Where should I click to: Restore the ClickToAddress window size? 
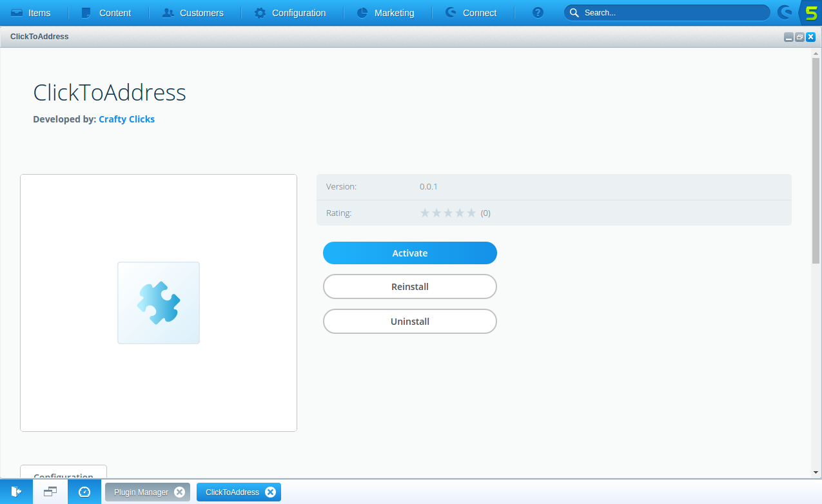pos(799,37)
